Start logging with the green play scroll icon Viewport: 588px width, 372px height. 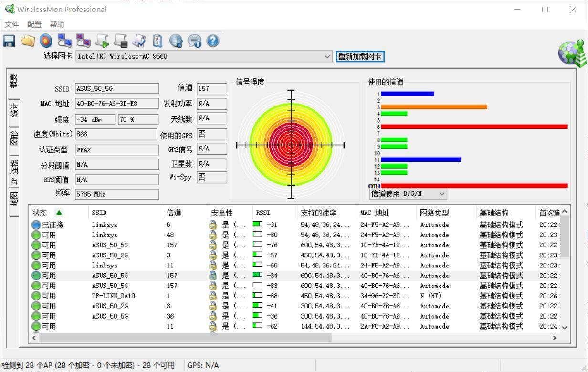point(102,41)
